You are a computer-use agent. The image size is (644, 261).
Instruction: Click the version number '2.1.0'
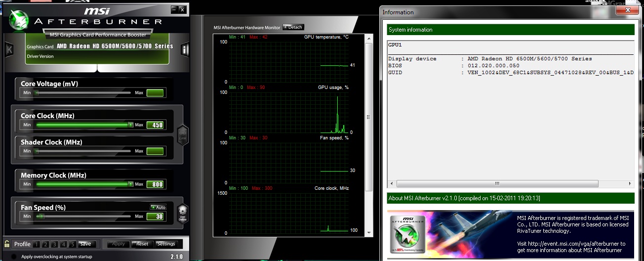(x=176, y=257)
